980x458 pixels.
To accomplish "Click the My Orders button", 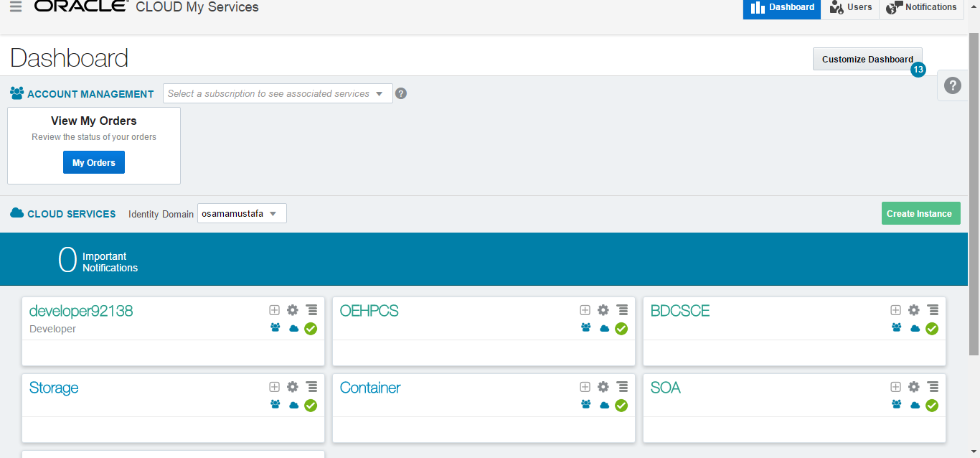I will tap(93, 162).
